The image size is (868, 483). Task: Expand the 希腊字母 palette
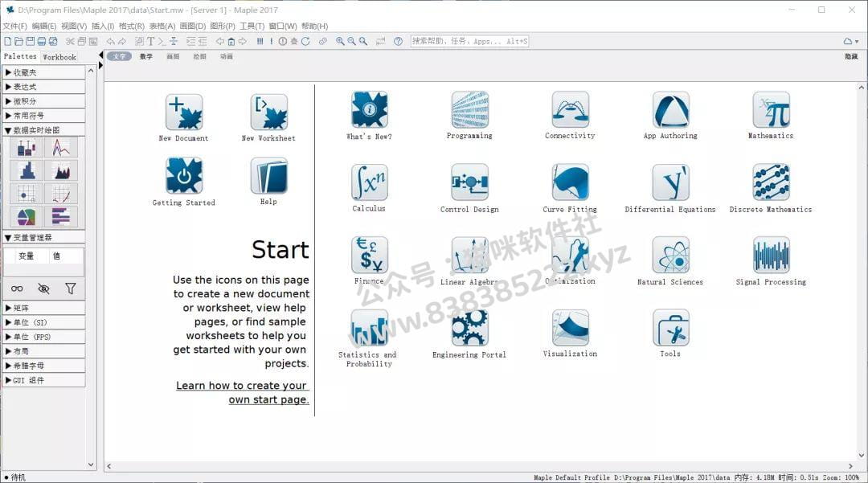(43, 366)
